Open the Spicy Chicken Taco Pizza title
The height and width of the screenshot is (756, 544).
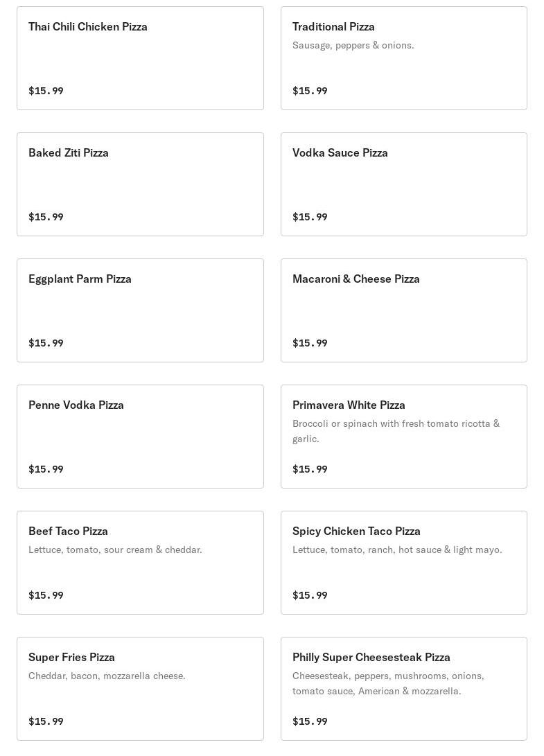(356, 531)
